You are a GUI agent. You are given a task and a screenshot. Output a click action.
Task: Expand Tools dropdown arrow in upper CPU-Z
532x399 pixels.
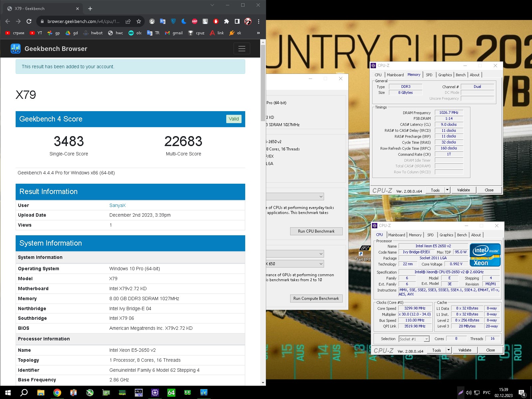point(447,190)
